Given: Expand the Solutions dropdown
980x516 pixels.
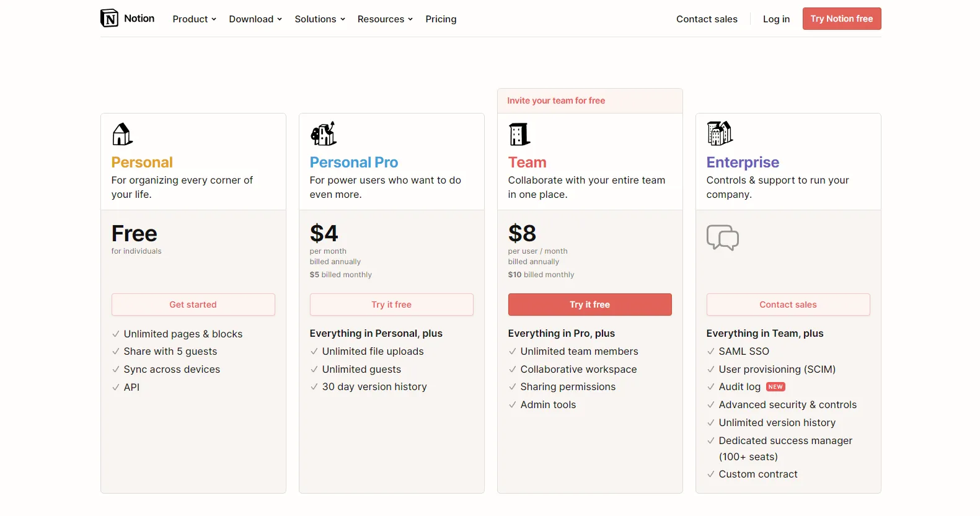Looking at the screenshot, I should (320, 19).
